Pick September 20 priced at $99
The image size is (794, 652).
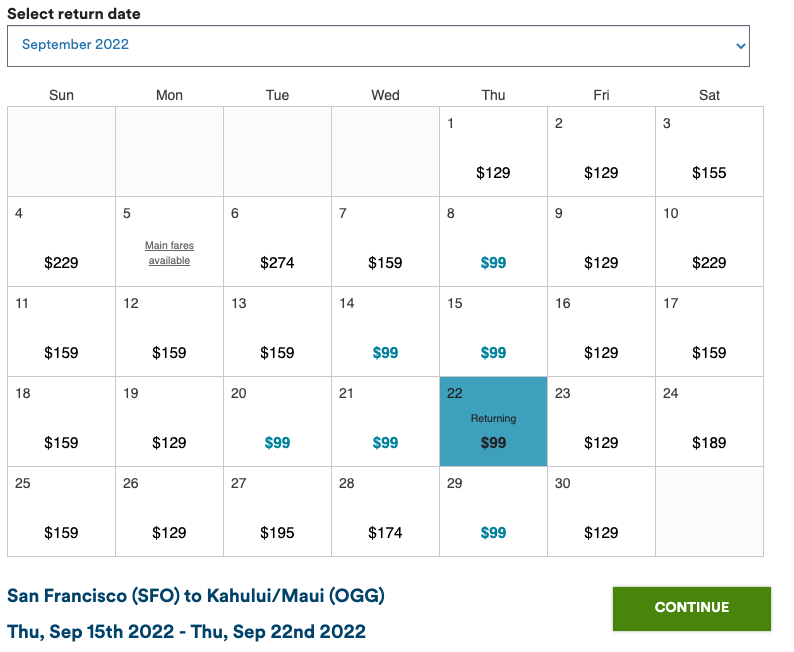click(277, 422)
